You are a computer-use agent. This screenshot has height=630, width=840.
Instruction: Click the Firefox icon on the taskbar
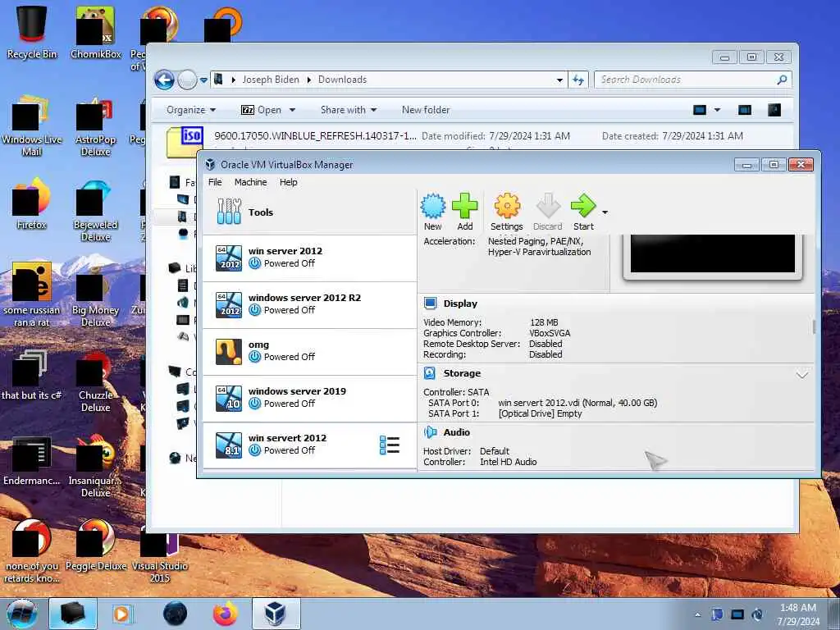coord(226,614)
